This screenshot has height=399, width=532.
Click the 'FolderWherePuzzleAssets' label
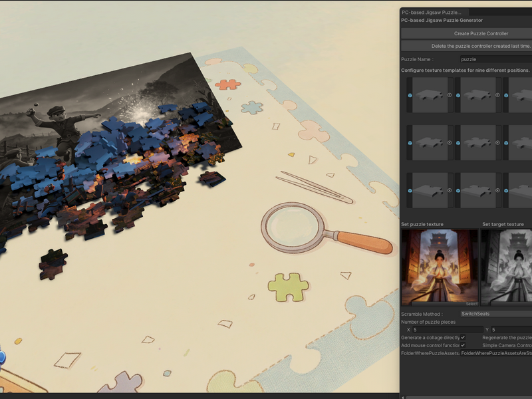[x=430, y=353]
